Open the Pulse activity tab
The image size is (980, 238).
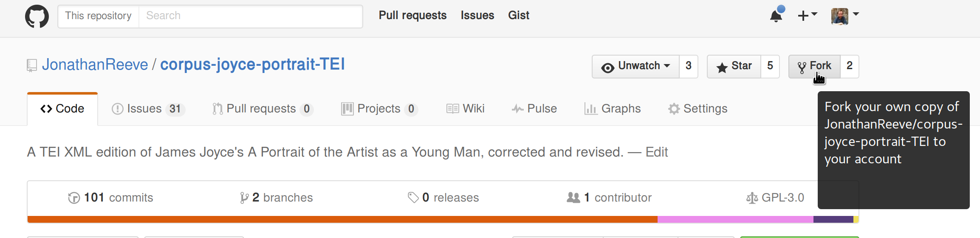coord(534,109)
